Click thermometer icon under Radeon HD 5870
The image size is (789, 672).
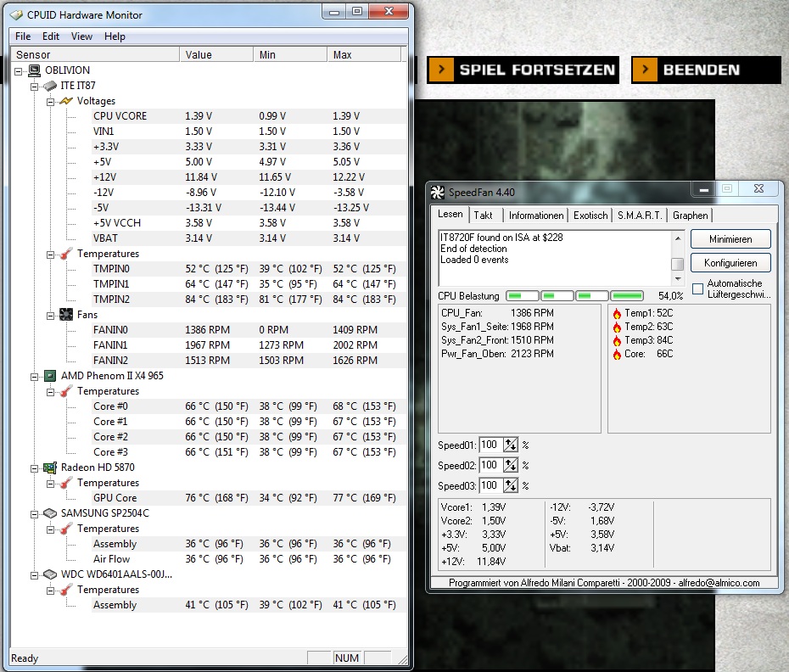66,483
